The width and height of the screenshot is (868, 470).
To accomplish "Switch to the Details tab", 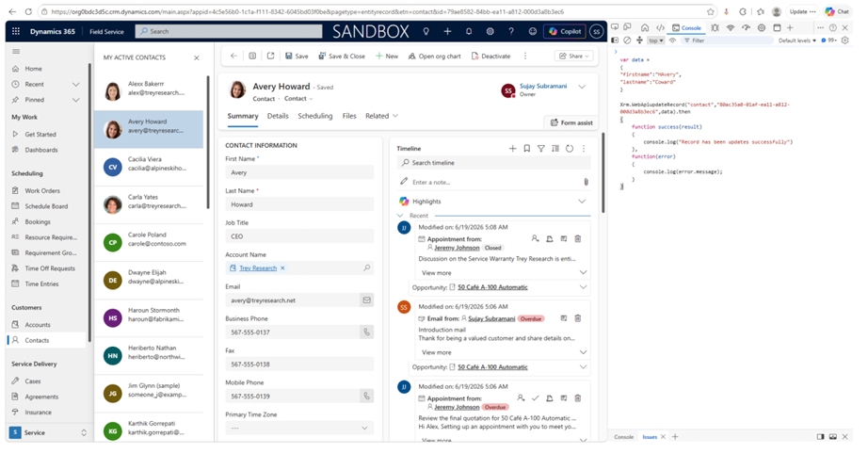I will coord(278,116).
